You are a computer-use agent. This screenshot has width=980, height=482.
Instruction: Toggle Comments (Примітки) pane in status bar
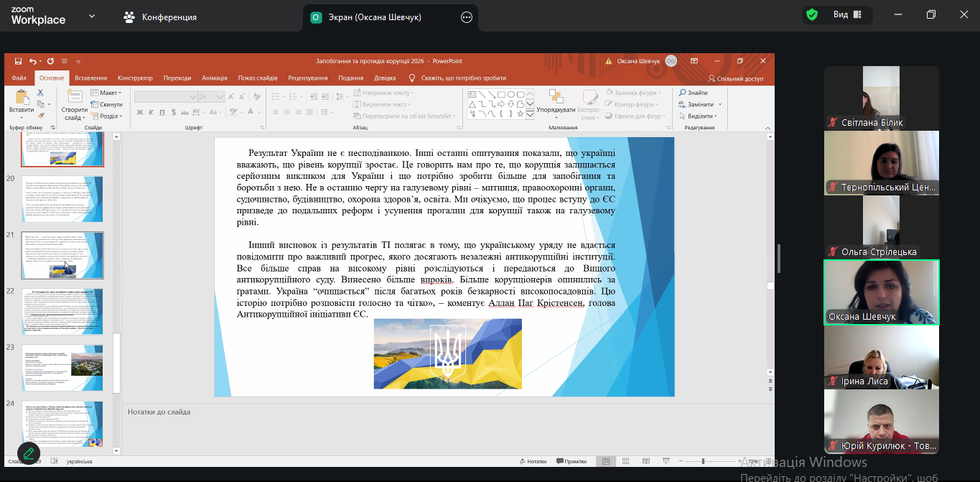click(571, 461)
